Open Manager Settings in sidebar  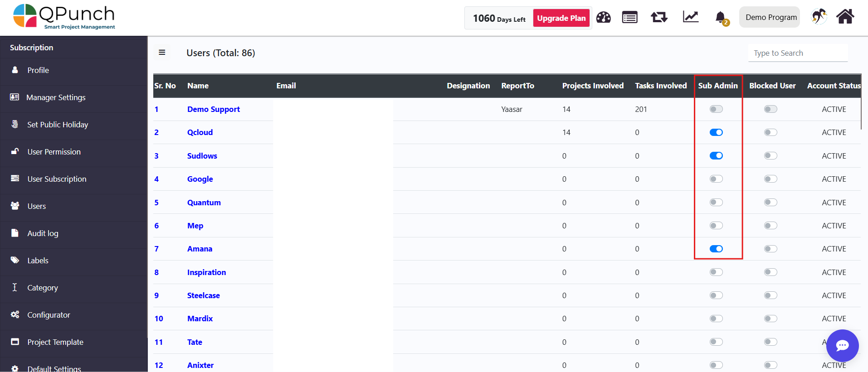point(56,97)
